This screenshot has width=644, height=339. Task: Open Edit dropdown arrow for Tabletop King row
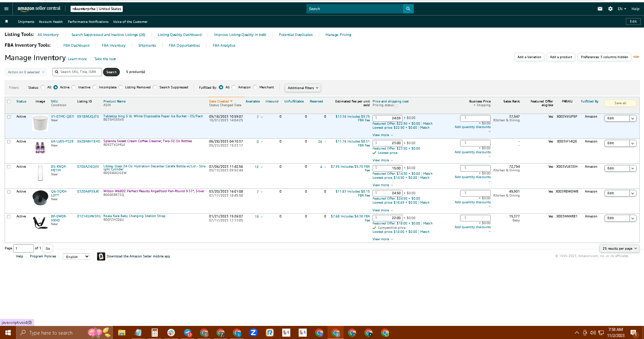633,118
